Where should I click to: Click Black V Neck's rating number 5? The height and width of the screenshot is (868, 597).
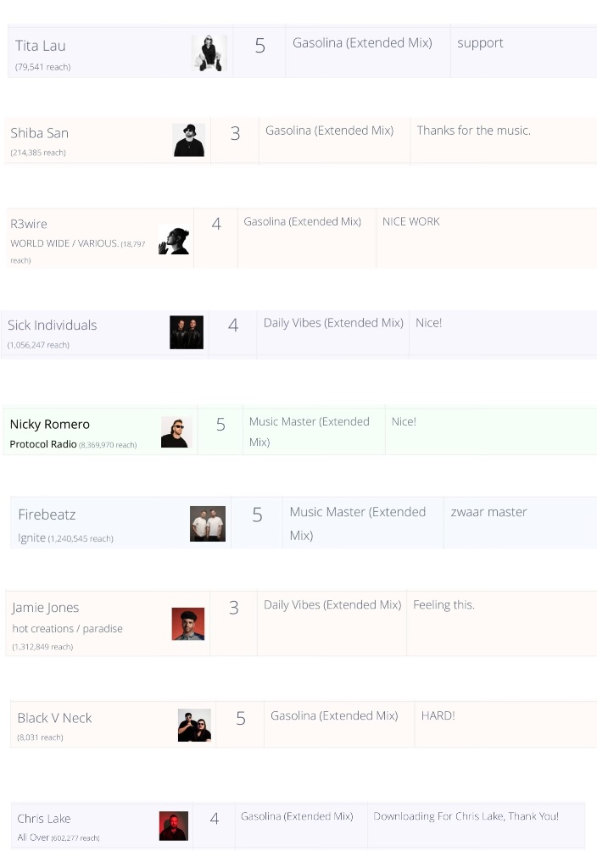(241, 719)
